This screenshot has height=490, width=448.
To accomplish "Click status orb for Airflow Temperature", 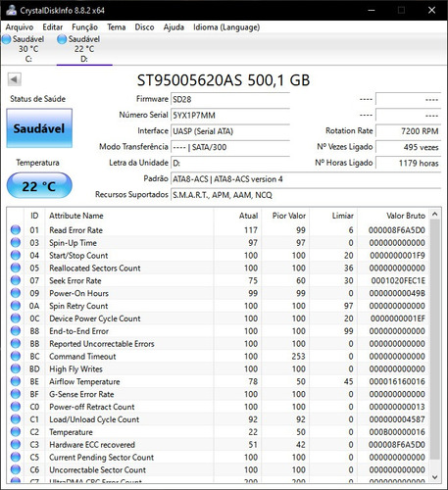I will 16,381.
